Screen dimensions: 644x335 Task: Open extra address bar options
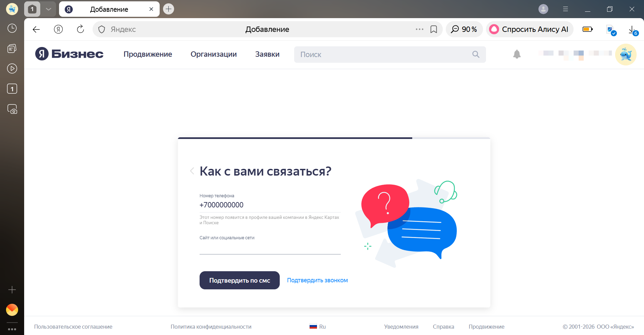coord(419,29)
